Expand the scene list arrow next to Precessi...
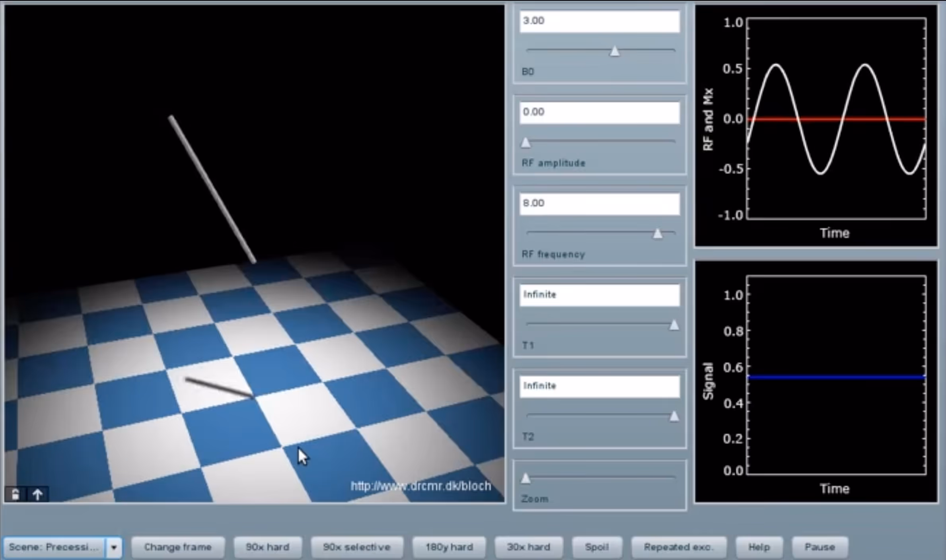946x560 pixels. click(x=115, y=547)
